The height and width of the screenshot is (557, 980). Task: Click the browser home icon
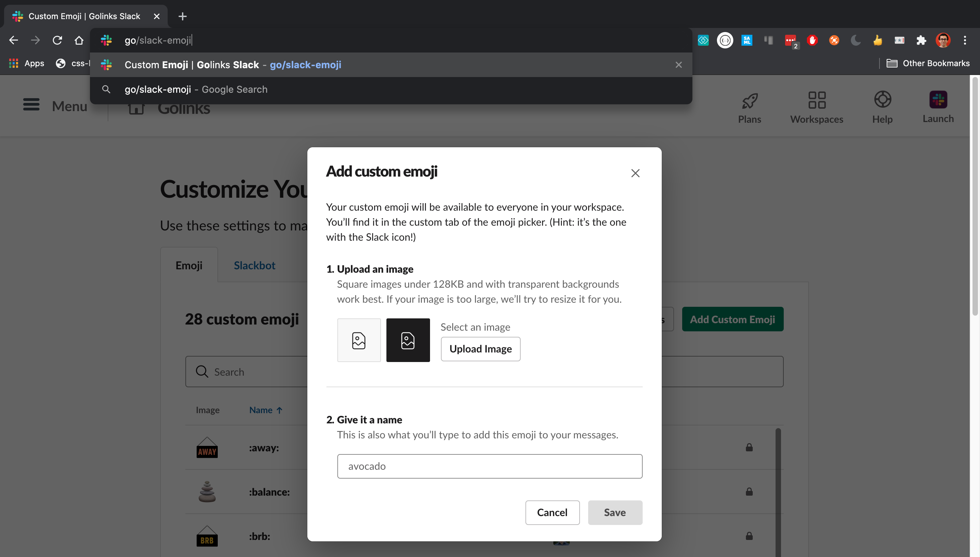(79, 40)
